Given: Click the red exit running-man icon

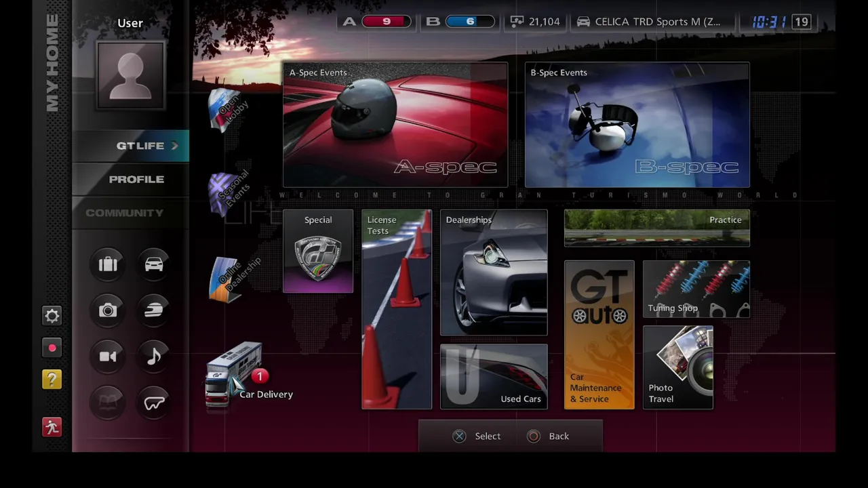Looking at the screenshot, I should tap(52, 427).
